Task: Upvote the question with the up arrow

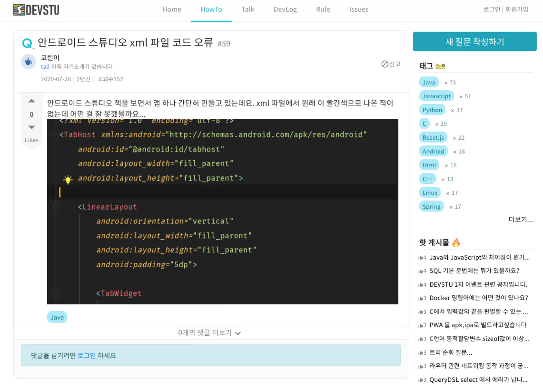Action: click(x=32, y=101)
